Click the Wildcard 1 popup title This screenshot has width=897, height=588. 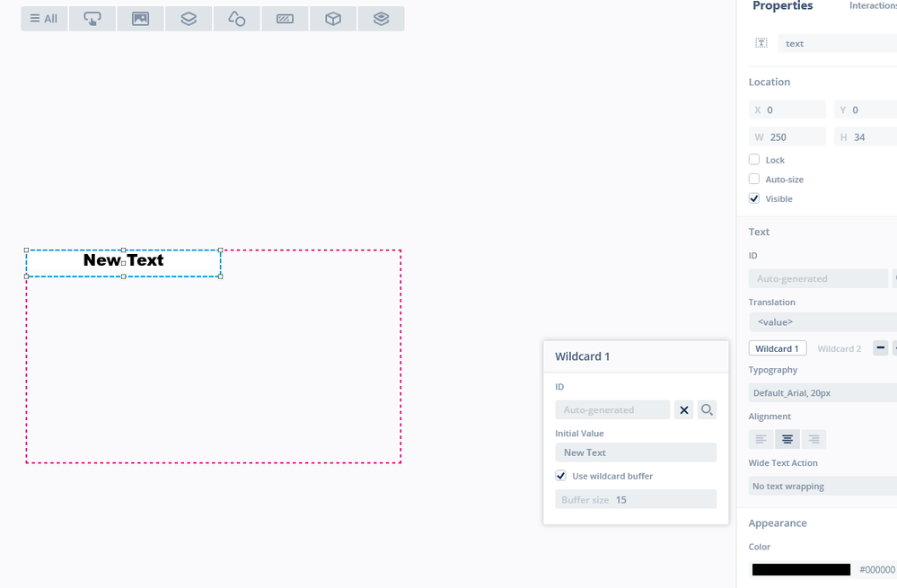coord(583,356)
